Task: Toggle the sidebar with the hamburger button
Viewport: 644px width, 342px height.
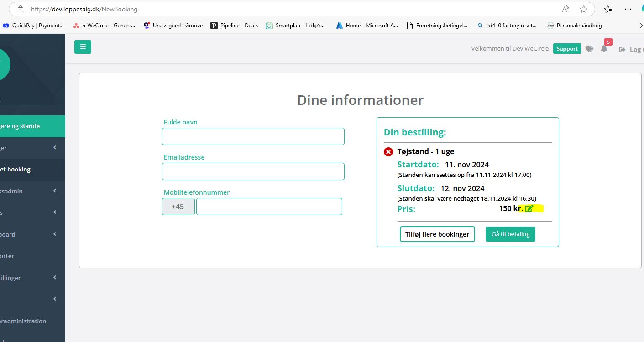Action: (x=83, y=47)
